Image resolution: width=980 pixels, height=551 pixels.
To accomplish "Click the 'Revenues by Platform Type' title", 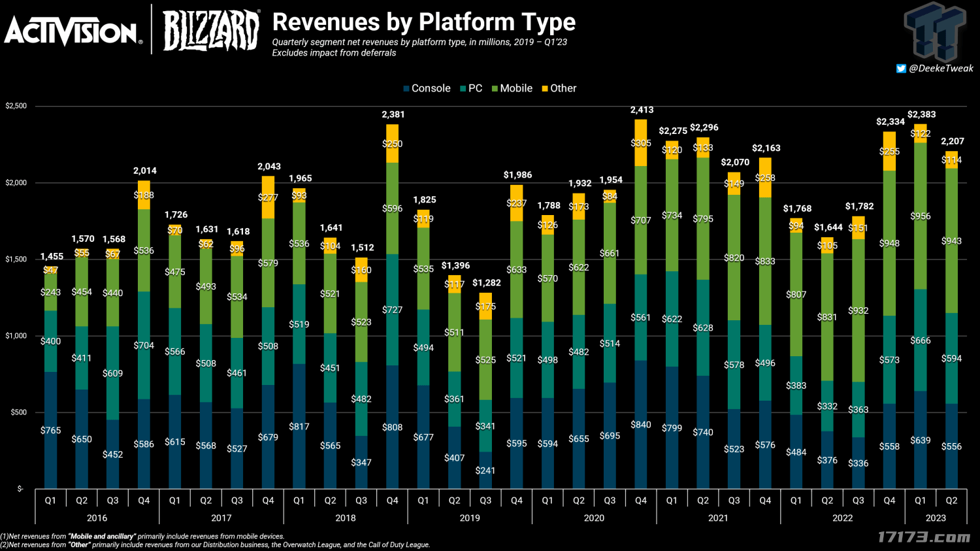I will click(424, 22).
